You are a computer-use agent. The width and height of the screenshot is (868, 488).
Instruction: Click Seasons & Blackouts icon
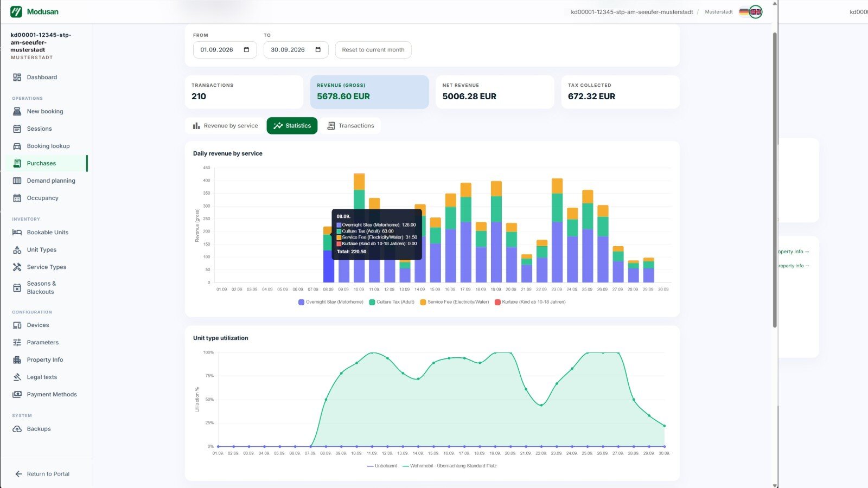17,288
